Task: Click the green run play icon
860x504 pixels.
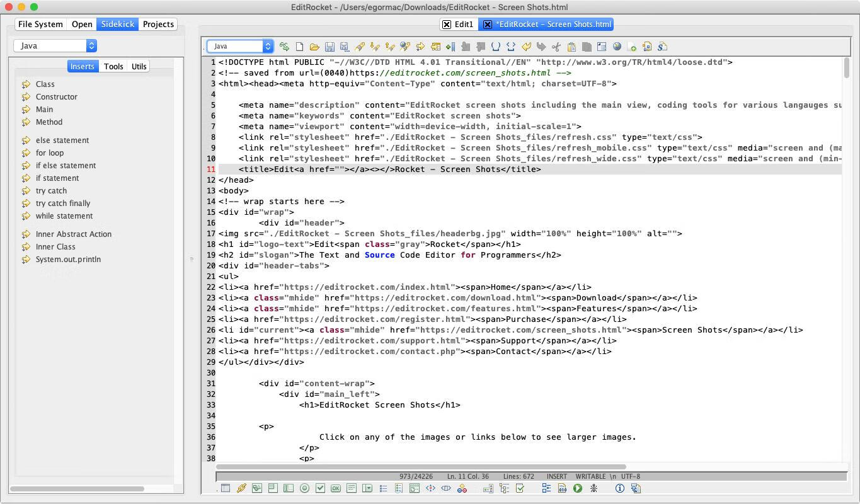Action: 578,488
